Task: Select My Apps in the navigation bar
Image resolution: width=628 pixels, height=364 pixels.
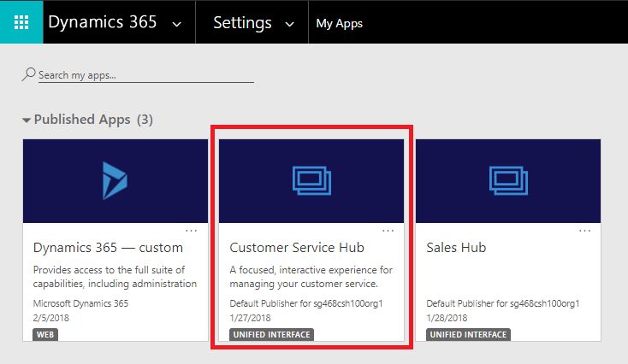Action: click(x=340, y=23)
